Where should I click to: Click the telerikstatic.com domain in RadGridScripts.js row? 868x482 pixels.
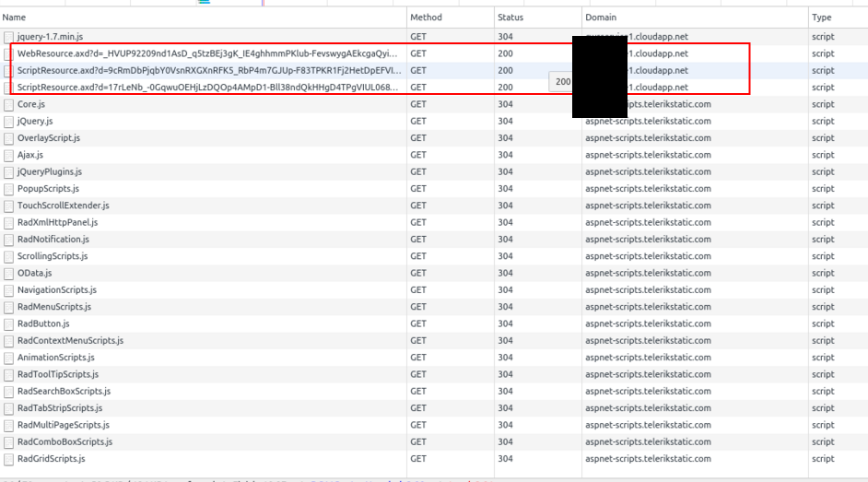(648, 459)
